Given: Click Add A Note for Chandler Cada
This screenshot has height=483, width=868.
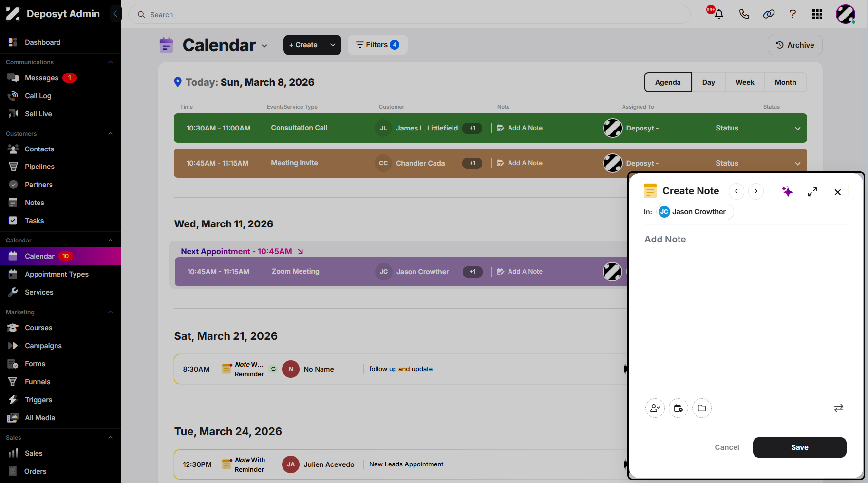Looking at the screenshot, I should pyautogui.click(x=520, y=163).
